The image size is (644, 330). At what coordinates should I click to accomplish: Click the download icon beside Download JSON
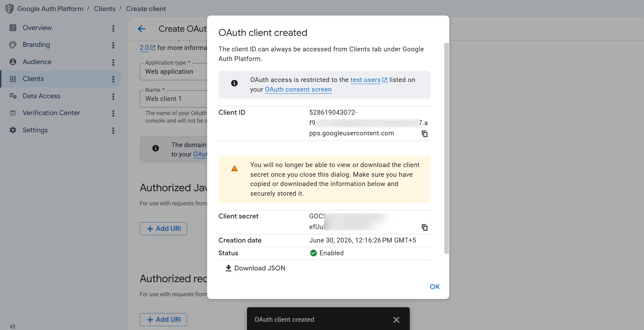click(228, 268)
